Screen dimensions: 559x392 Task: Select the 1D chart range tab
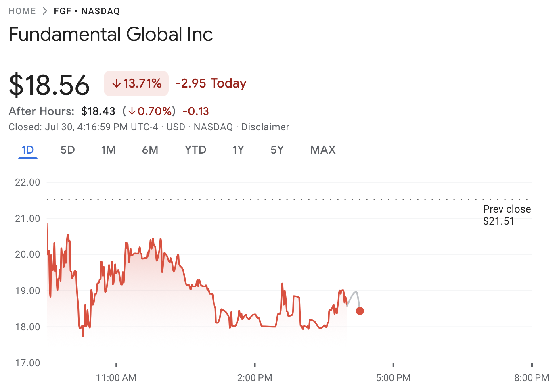28,150
